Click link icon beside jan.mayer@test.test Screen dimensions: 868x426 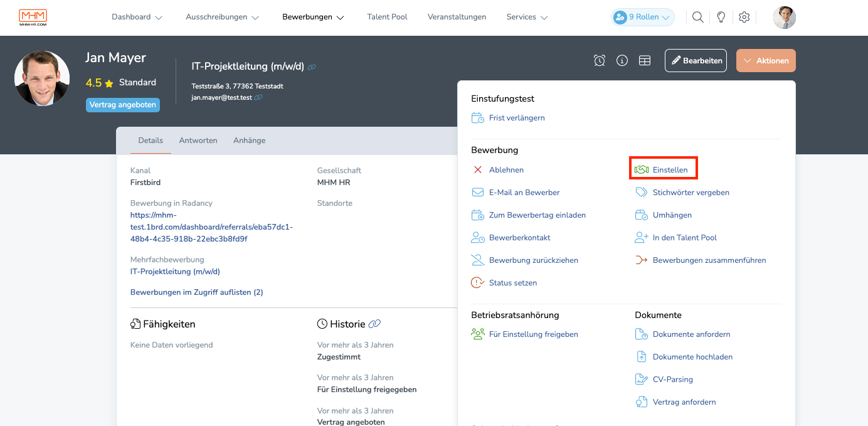point(258,97)
